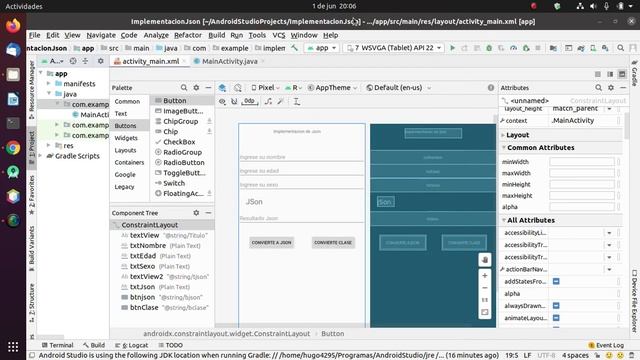The height and width of the screenshot is (360, 640).
Task: Click the Debug app bug icon
Action: [x=489, y=48]
